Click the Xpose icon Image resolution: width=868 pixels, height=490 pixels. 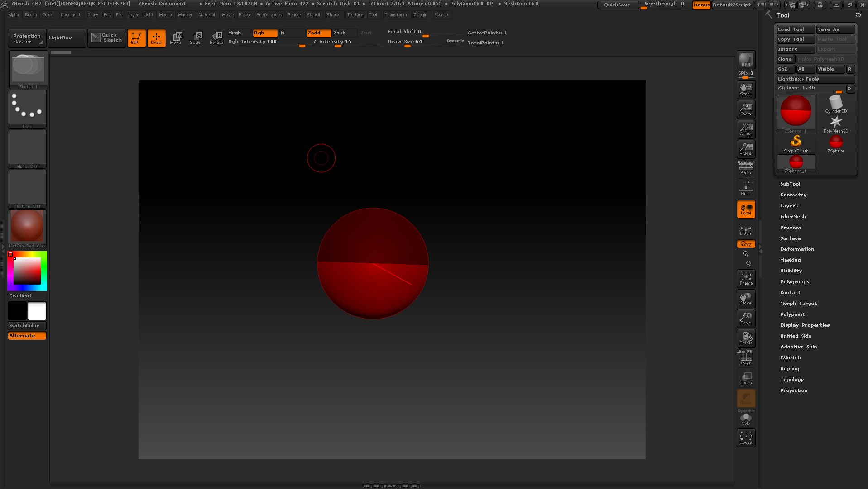pos(746,438)
